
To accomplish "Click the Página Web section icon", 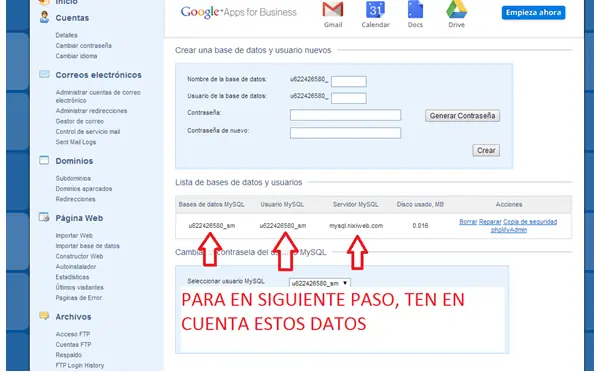I will (44, 217).
